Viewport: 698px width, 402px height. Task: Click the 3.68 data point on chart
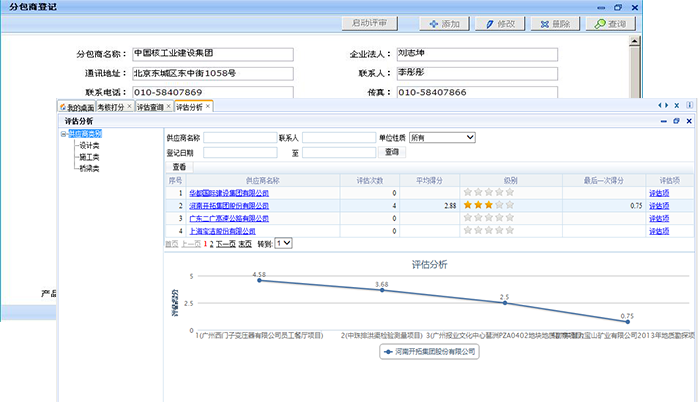(x=382, y=290)
